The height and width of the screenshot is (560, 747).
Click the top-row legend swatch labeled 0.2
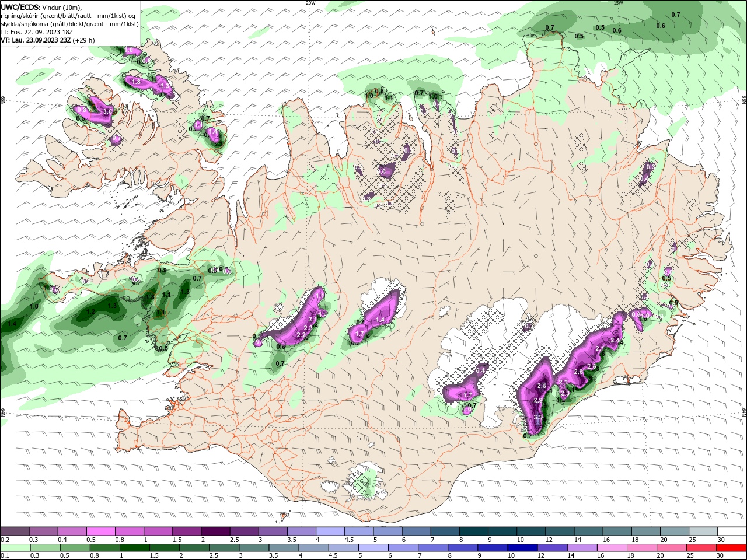click(x=15, y=531)
